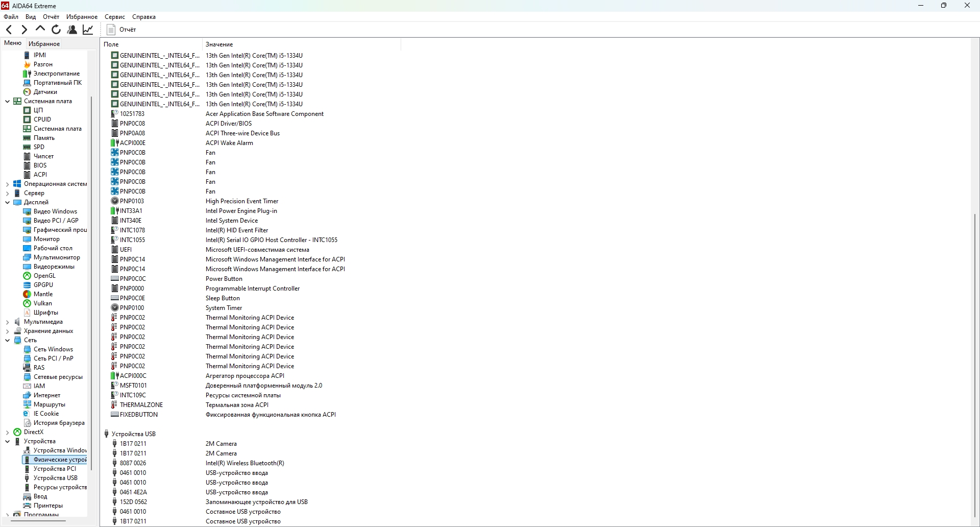
Task: Expand the Мультимедиа tree branch
Action: pyautogui.click(x=7, y=322)
